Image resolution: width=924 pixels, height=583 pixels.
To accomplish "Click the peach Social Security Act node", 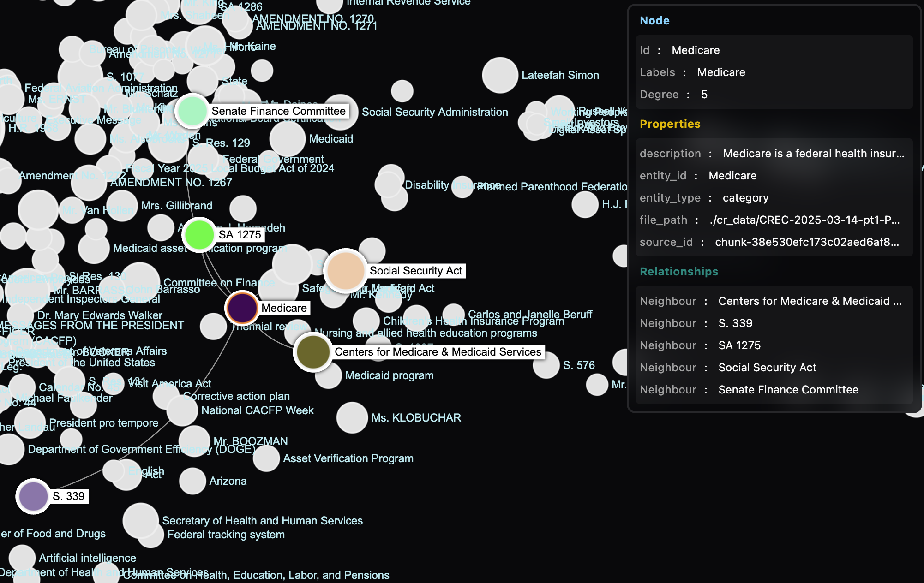I will (x=345, y=271).
